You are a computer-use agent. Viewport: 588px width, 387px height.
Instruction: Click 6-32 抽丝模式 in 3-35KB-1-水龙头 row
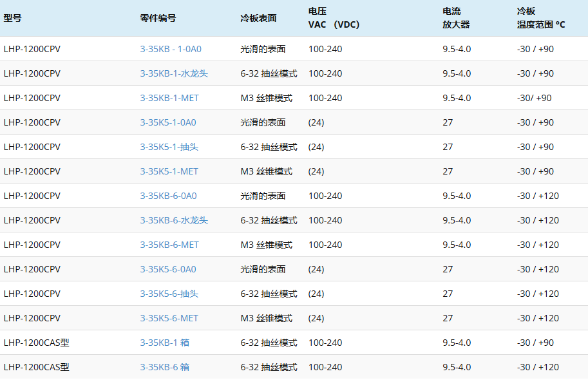[269, 73]
